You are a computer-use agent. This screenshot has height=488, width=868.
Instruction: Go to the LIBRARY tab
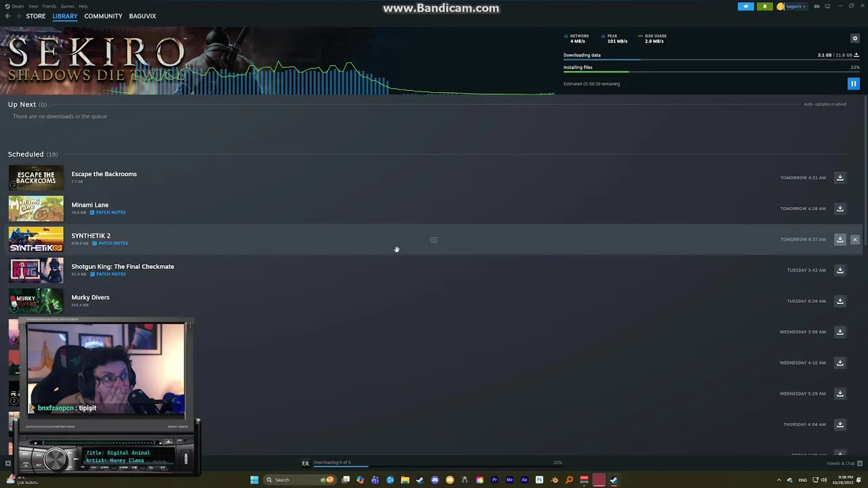click(x=65, y=16)
